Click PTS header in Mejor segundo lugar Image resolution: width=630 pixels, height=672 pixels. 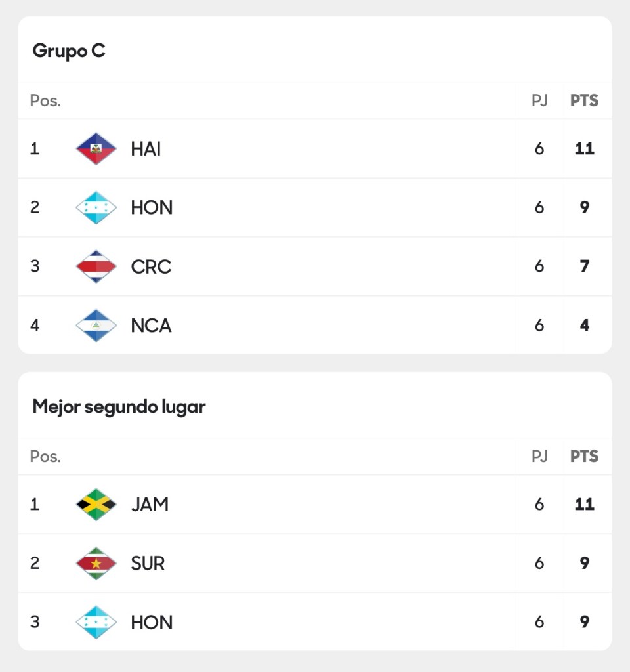pos(584,457)
